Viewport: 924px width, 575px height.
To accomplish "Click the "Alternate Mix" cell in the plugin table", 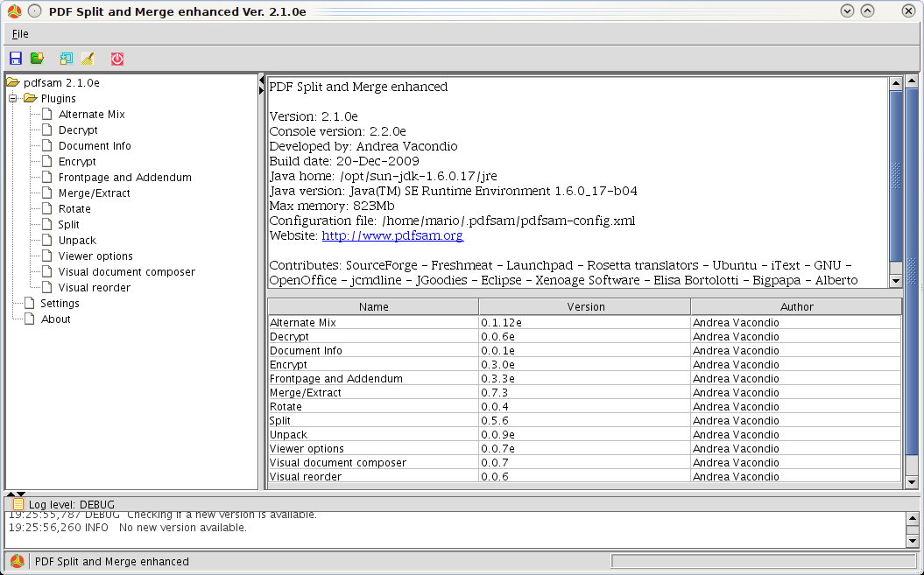I will point(373,323).
